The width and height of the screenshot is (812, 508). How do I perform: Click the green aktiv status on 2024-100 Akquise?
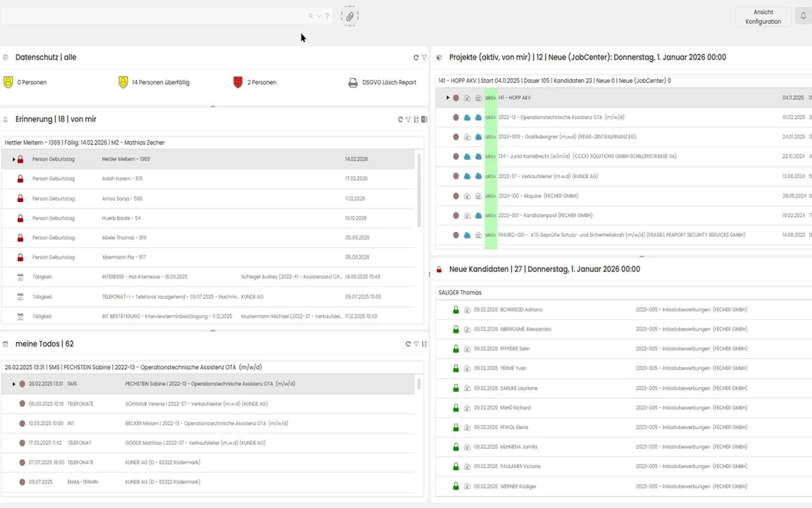click(490, 196)
